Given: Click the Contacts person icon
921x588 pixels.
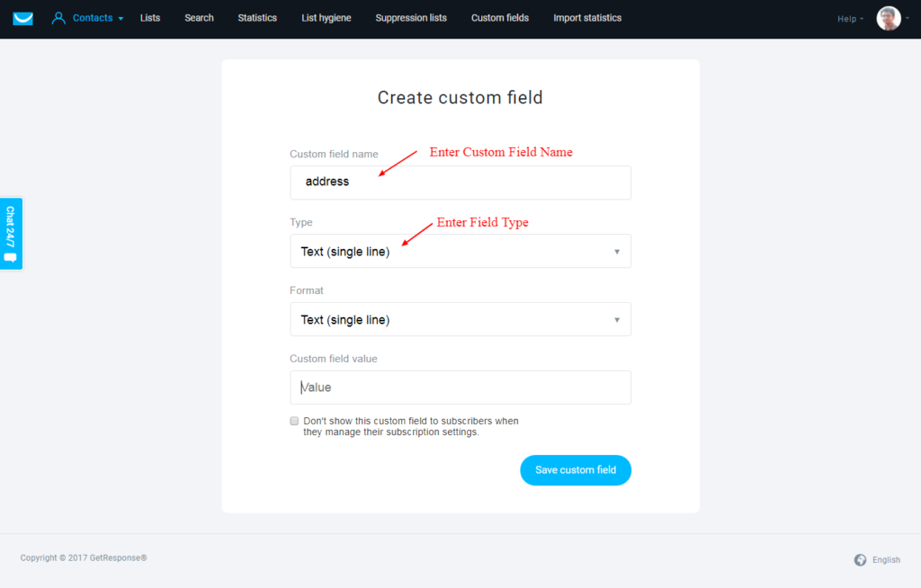Looking at the screenshot, I should [x=58, y=18].
